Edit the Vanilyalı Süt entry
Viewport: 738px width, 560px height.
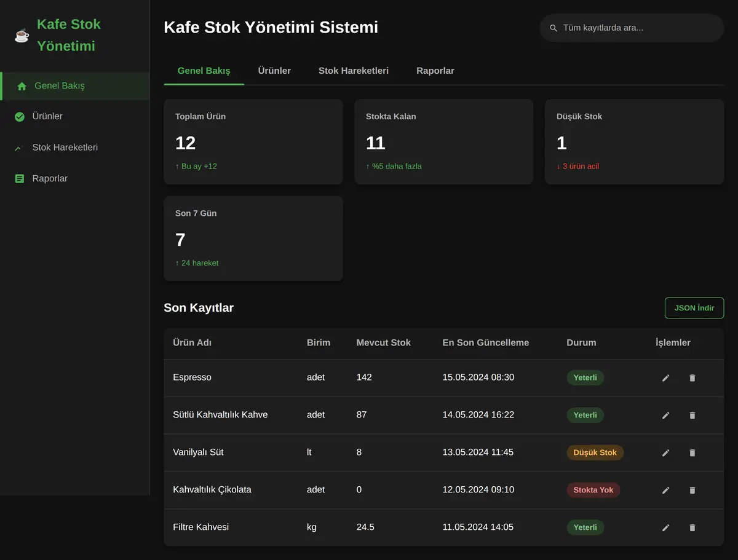665,453
